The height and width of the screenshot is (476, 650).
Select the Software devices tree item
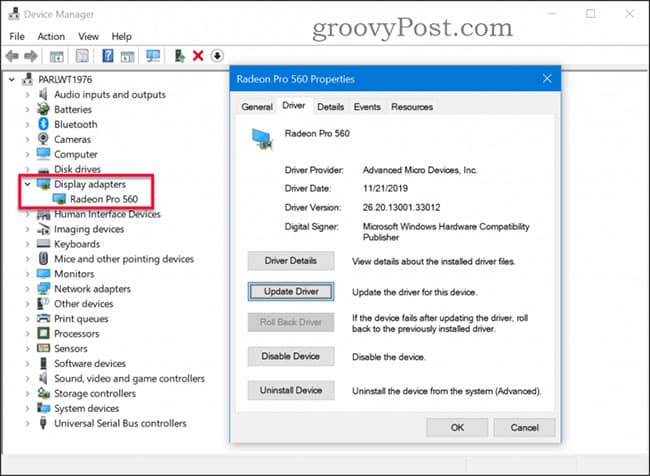pos(90,364)
